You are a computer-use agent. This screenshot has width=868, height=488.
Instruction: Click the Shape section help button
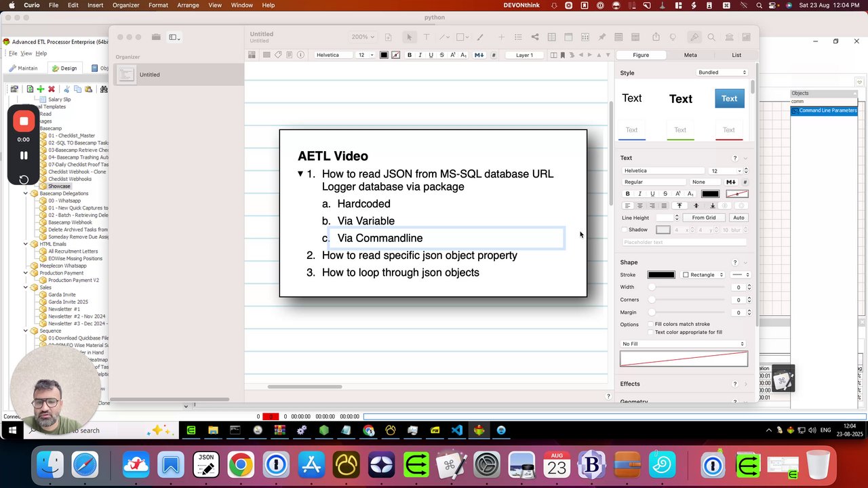(734, 262)
